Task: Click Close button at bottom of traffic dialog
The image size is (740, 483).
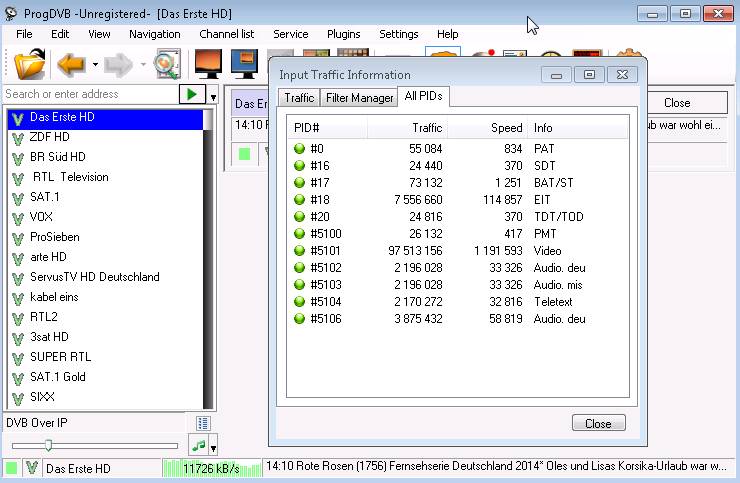Action: (597, 423)
